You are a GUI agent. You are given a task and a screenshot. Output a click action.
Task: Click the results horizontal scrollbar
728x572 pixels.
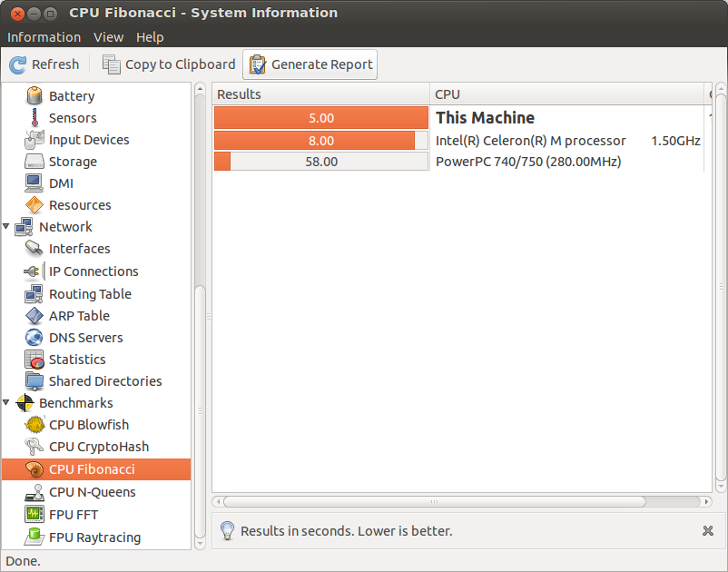434,502
